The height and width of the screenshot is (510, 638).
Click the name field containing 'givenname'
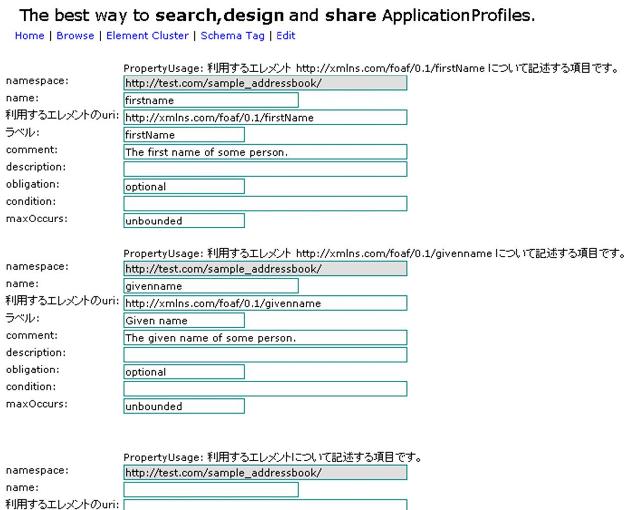(211, 286)
